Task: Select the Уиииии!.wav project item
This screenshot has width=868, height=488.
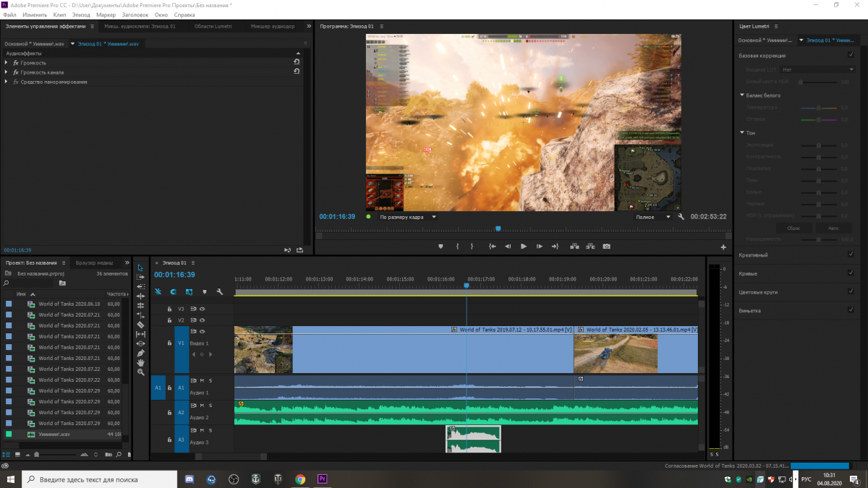Action: 54,435
